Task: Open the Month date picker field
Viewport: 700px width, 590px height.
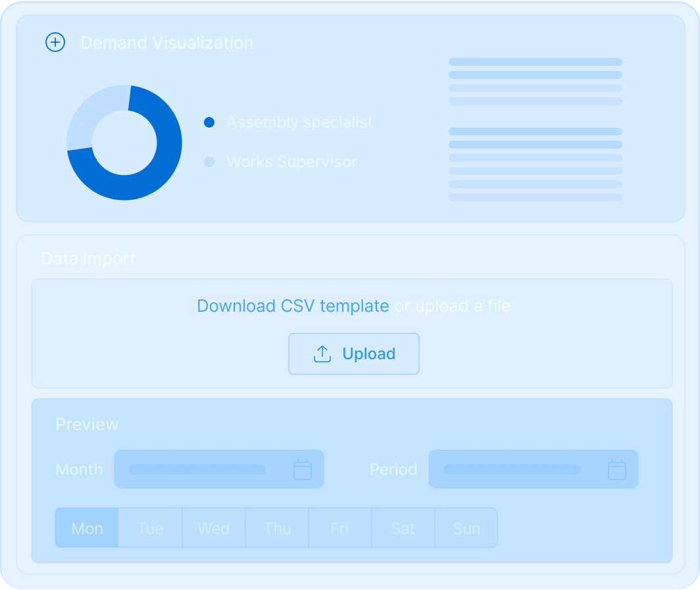Action: click(x=218, y=469)
